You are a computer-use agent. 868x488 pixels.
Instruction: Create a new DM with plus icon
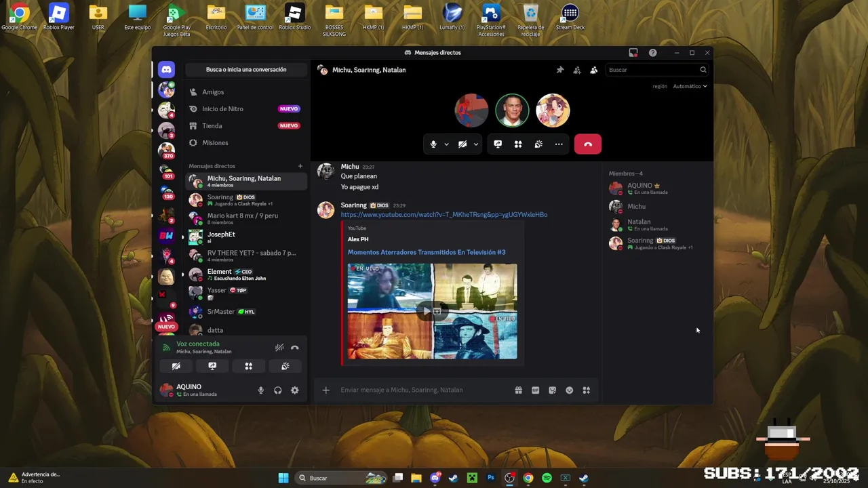[300, 166]
